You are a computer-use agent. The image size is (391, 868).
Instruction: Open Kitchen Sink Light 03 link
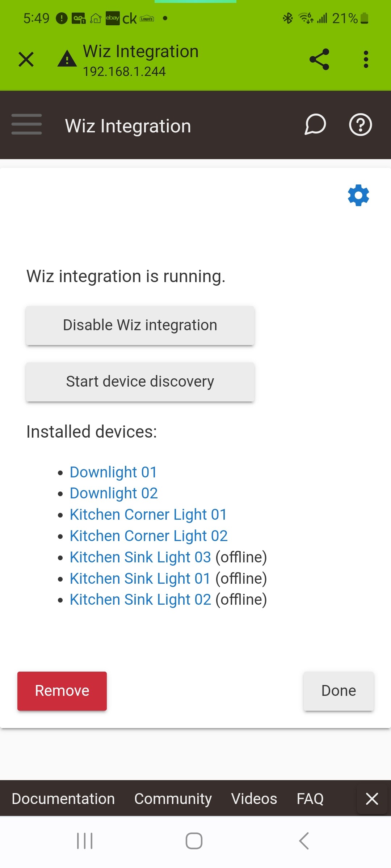[x=140, y=557]
